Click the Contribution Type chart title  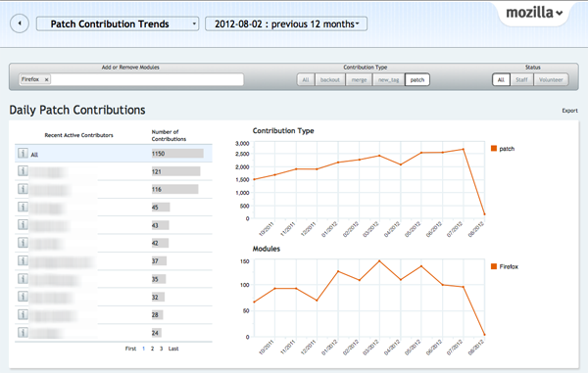[283, 131]
